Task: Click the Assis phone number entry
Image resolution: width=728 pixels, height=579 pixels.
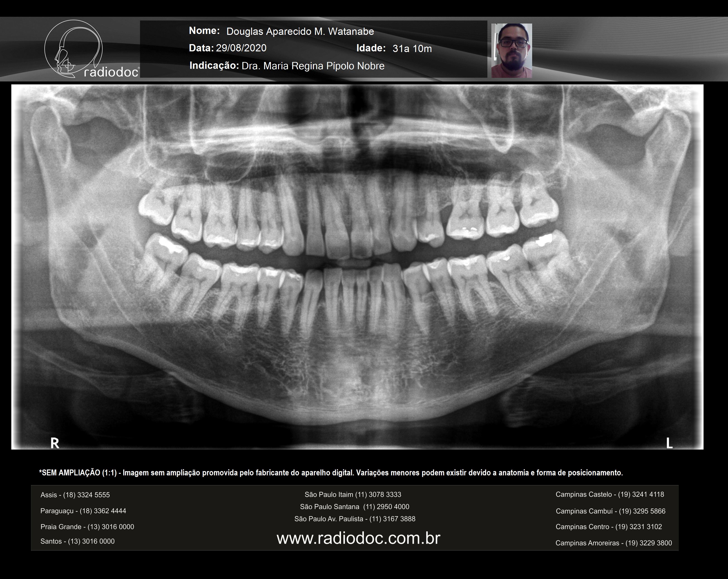Action: [75, 495]
